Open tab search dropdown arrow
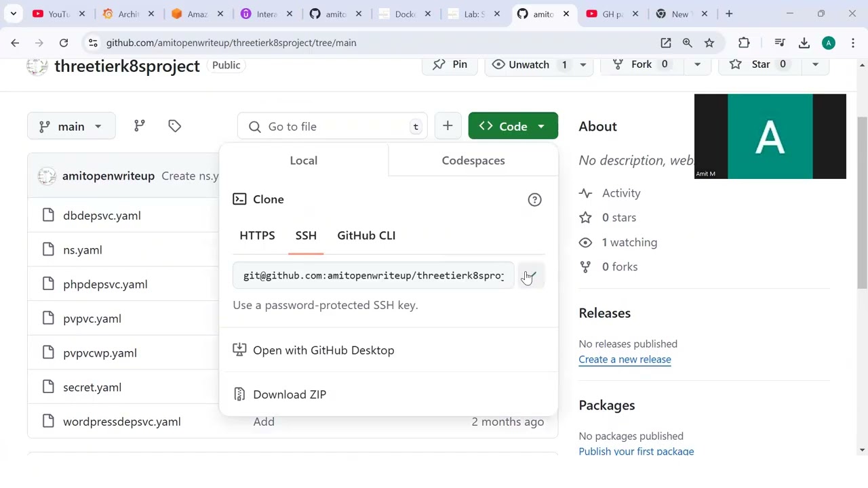The image size is (868, 488). (14, 14)
